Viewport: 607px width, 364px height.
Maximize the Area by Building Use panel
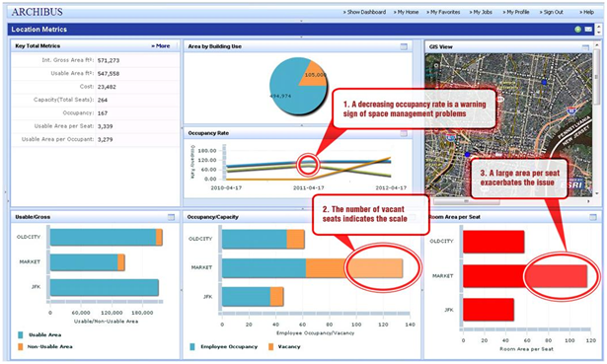coord(404,46)
